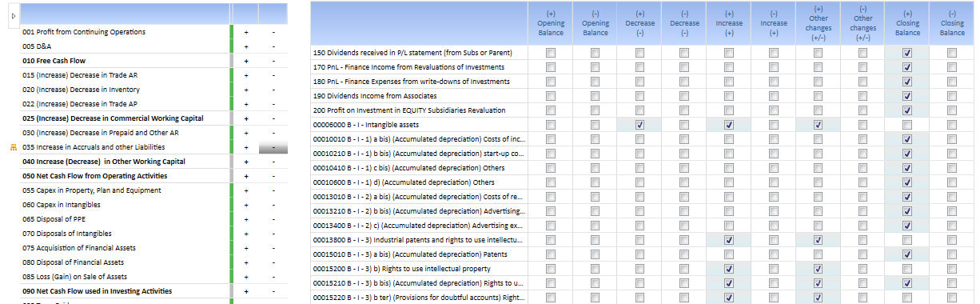Uncheck (+) Closing Balance for 00010010 Costs of inc row
The width and height of the screenshot is (980, 304).
point(907,139)
